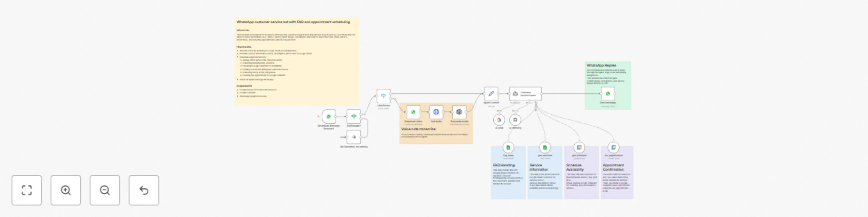This screenshot has width=868, height=217.
Task: Select the Download voice WhatsApp node
Action: point(413,112)
